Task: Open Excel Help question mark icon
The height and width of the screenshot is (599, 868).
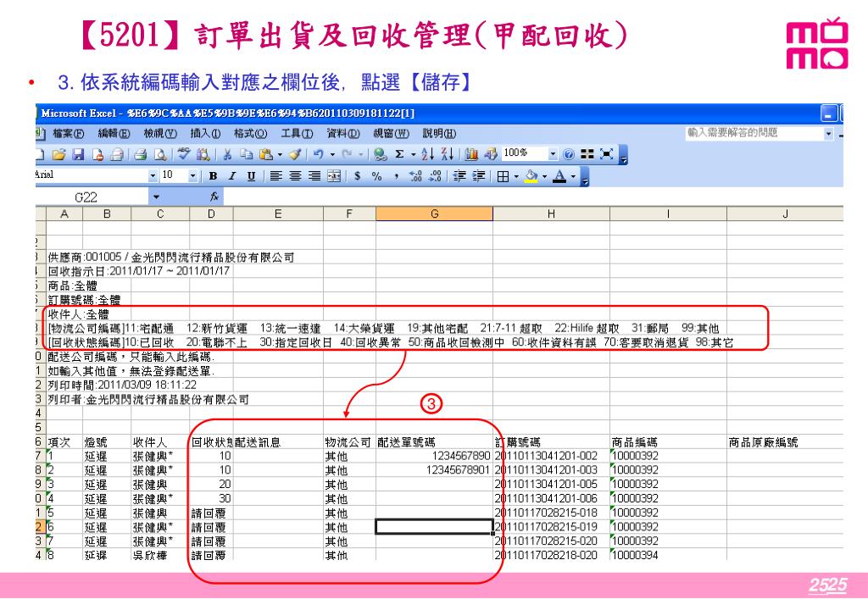Action: 569,154
